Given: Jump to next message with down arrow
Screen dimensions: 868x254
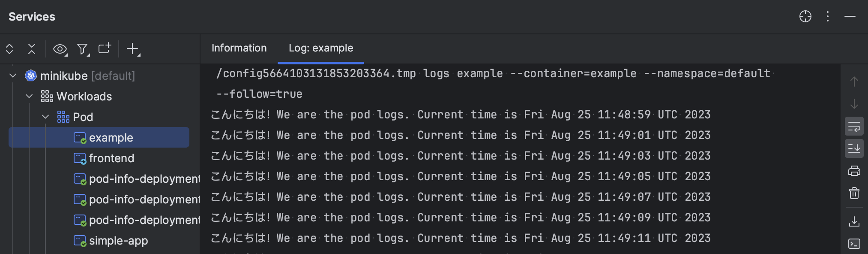Looking at the screenshot, I should (x=854, y=104).
